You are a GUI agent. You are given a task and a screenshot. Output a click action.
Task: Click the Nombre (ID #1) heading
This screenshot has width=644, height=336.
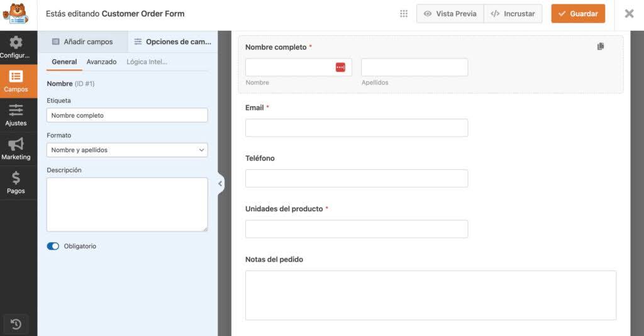coord(70,84)
